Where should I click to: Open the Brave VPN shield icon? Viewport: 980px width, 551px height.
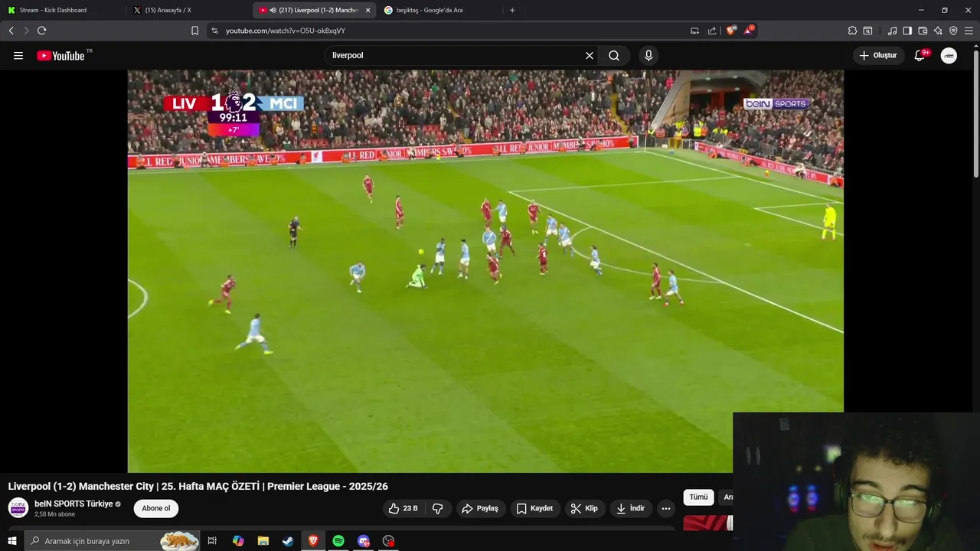[953, 31]
